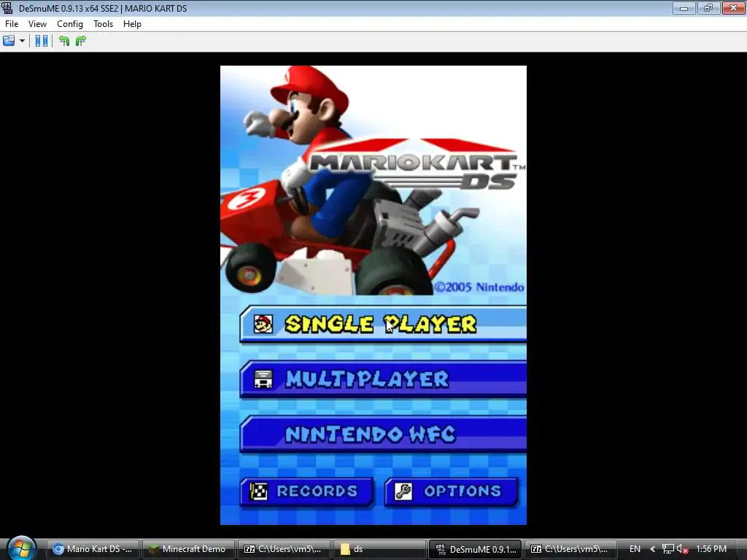Screen dimensions: 747x560
Task: Select SINGLE PLAYER in the game menu
Action: point(383,324)
